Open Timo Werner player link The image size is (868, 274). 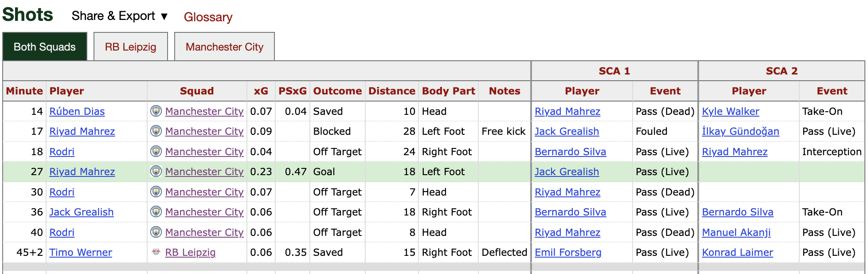point(81,252)
